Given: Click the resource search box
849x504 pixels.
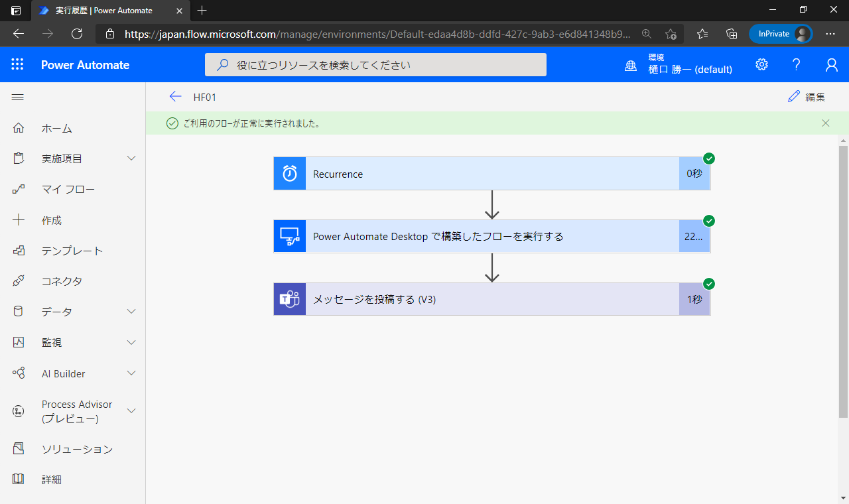Looking at the screenshot, I should pyautogui.click(x=375, y=65).
